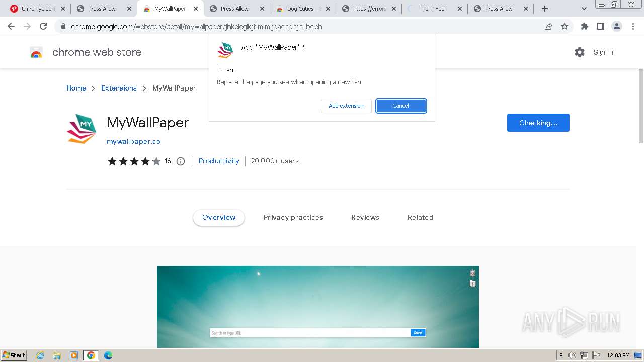The height and width of the screenshot is (362, 644).
Task: Open Chrome three-dot menu
Action: pos(633,26)
